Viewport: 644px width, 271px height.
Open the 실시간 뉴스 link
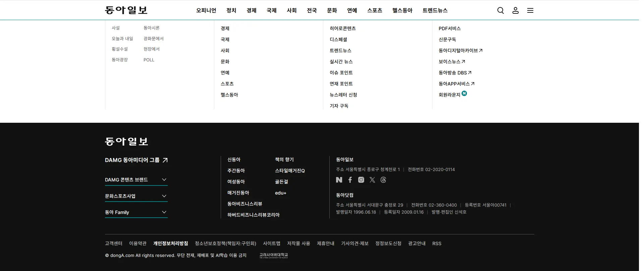coord(341,62)
